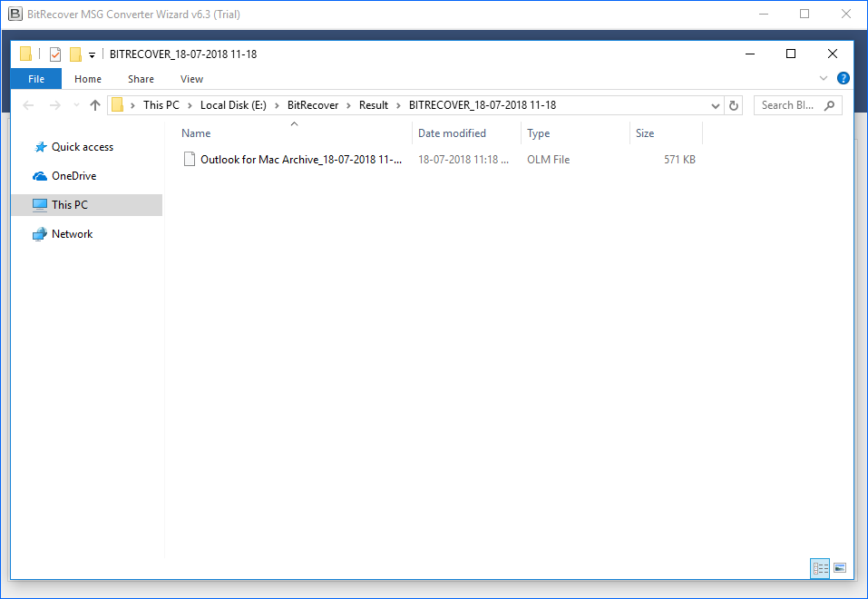Select This PC in sidebar
The width and height of the screenshot is (868, 599).
[87, 205]
